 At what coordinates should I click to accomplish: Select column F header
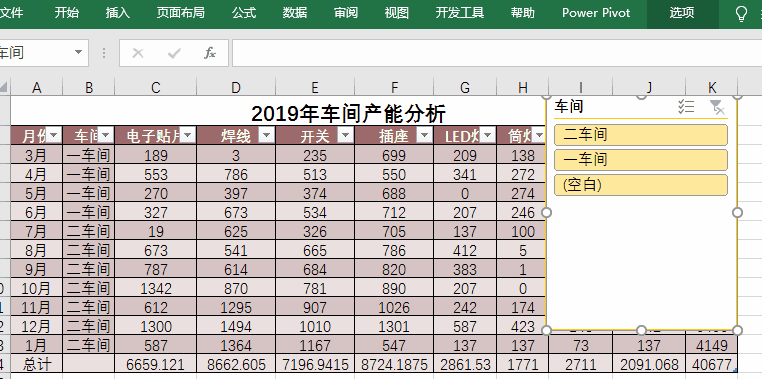(x=394, y=87)
